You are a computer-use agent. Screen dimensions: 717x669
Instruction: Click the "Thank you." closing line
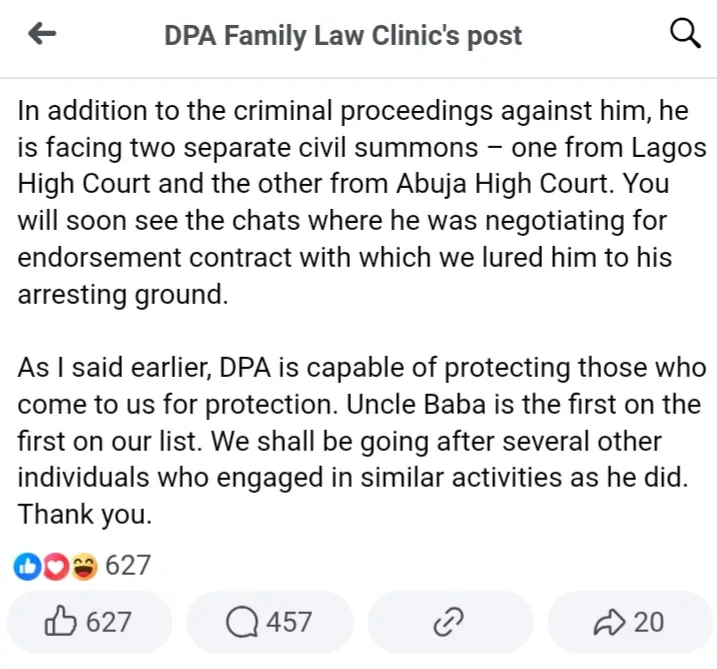pyautogui.click(x=83, y=516)
